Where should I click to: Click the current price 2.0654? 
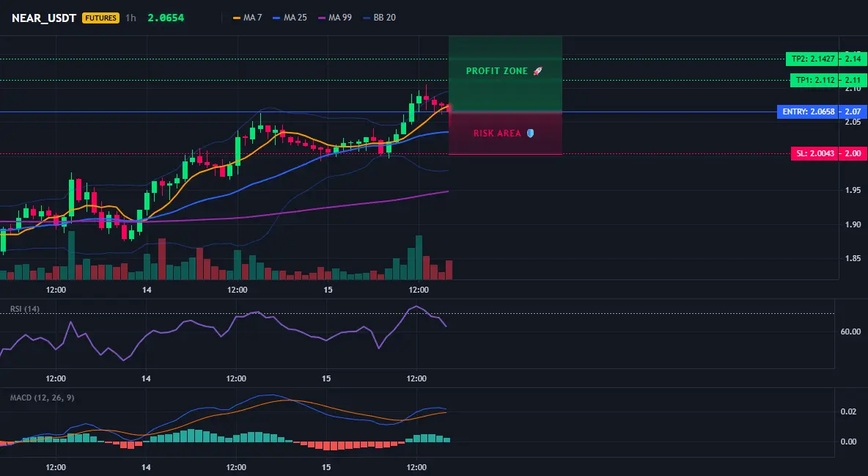click(x=166, y=18)
